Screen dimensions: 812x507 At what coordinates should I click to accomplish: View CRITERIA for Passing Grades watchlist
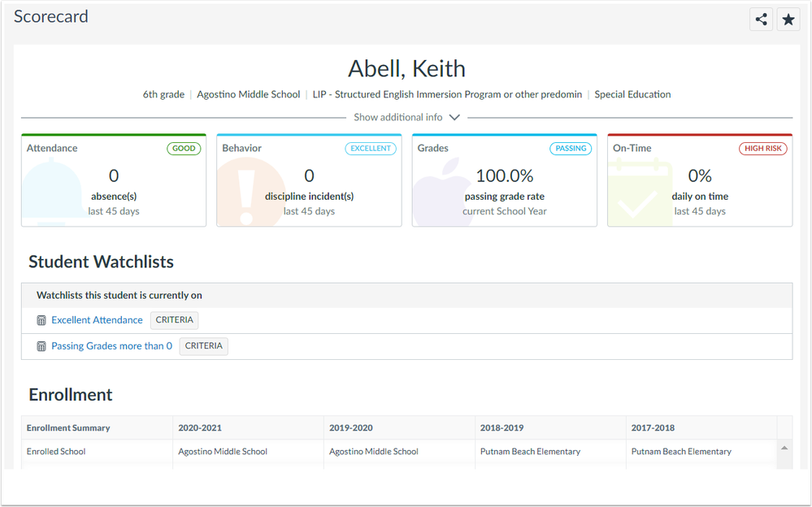(x=203, y=346)
